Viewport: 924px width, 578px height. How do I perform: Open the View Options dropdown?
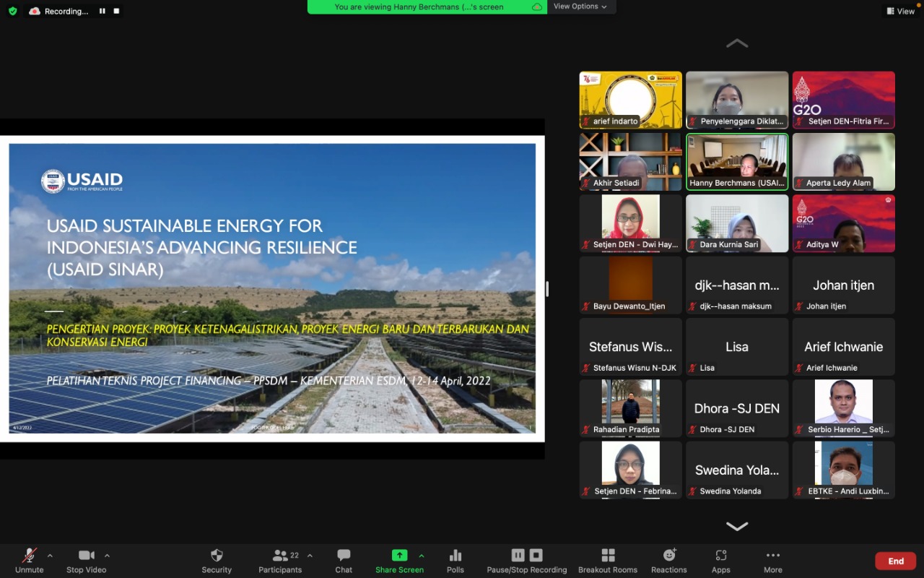pos(580,7)
